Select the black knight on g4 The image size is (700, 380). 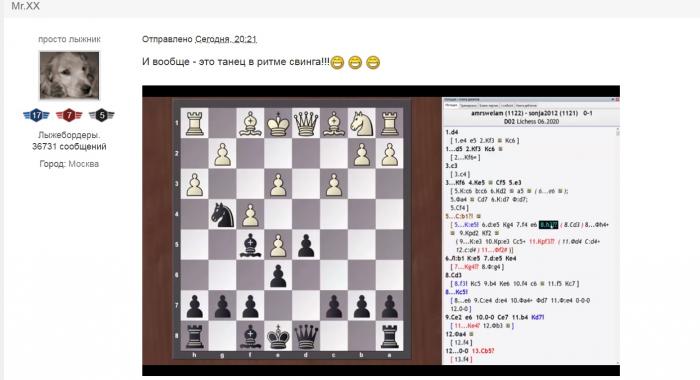[222, 215]
